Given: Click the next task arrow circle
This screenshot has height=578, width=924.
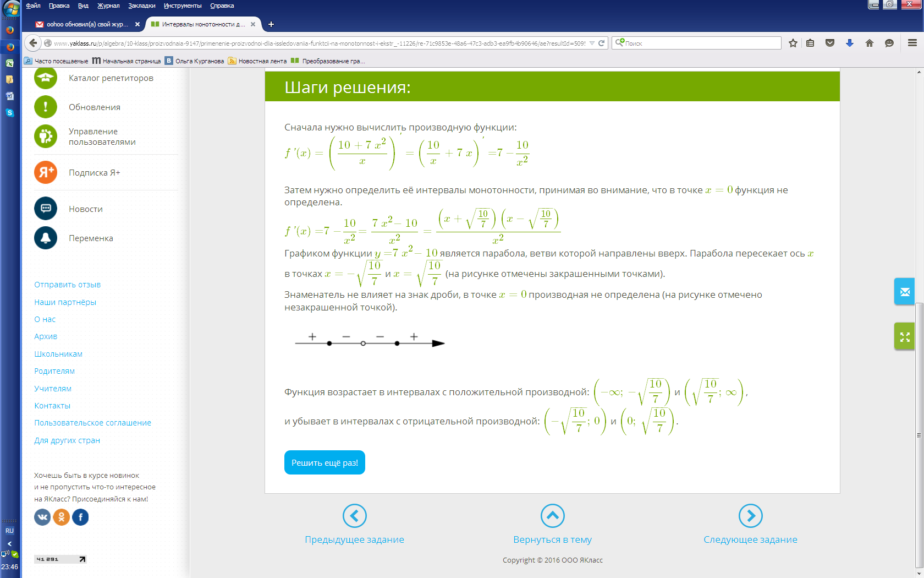Looking at the screenshot, I should [751, 516].
